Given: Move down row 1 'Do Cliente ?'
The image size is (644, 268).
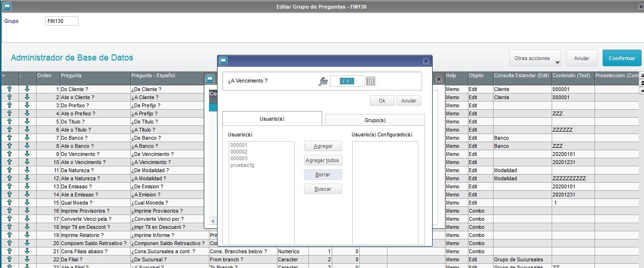Looking at the screenshot, I should pyautogui.click(x=27, y=89).
